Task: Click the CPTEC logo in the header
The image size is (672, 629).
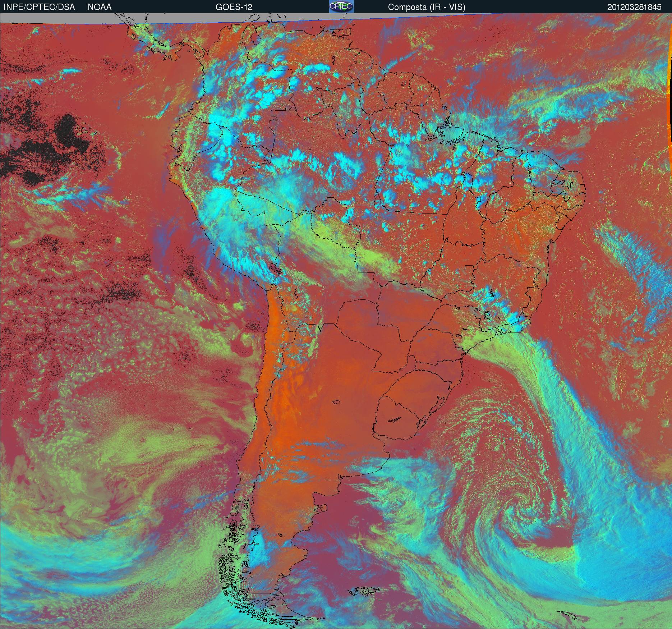Action: coord(341,6)
